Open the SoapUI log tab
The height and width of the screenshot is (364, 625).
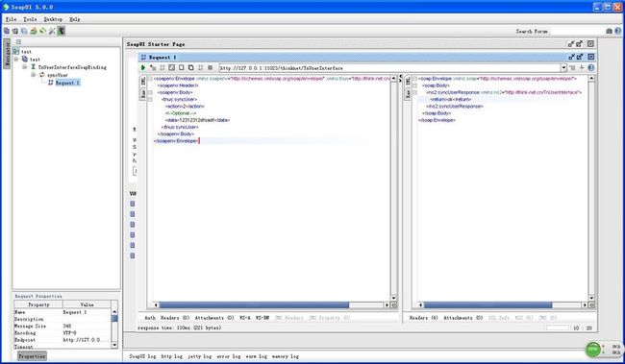[142, 356]
